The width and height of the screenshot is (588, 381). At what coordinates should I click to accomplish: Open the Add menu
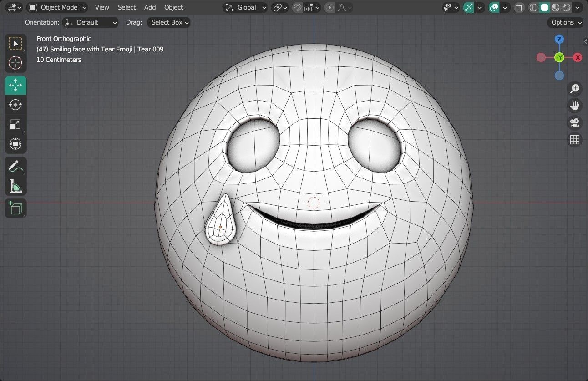150,7
